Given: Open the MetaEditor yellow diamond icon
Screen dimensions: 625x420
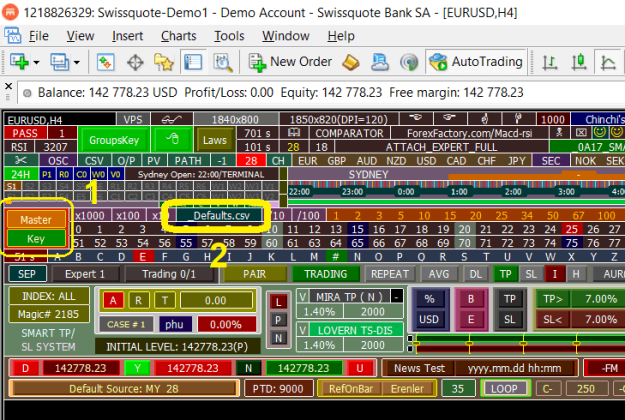Looking at the screenshot, I should (x=350, y=63).
